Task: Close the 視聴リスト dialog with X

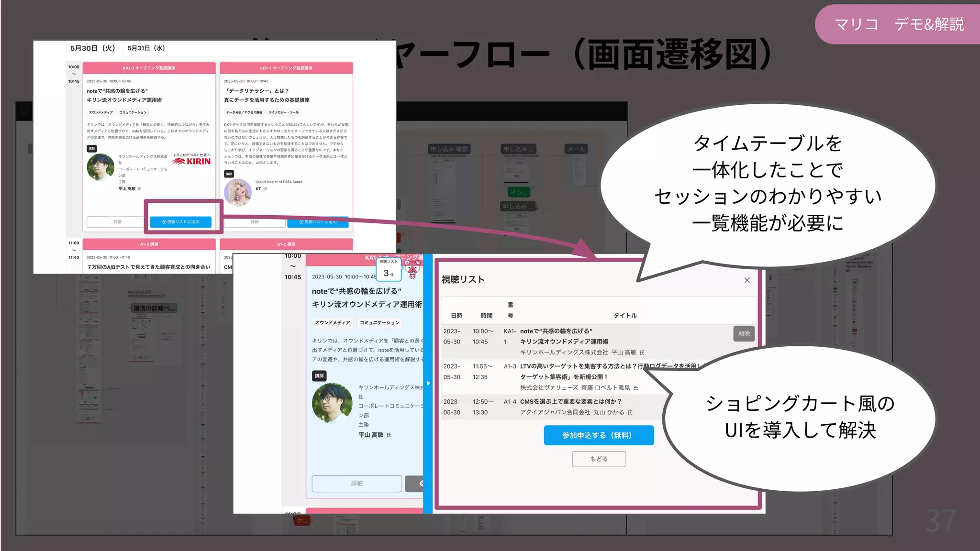Action: tap(747, 280)
